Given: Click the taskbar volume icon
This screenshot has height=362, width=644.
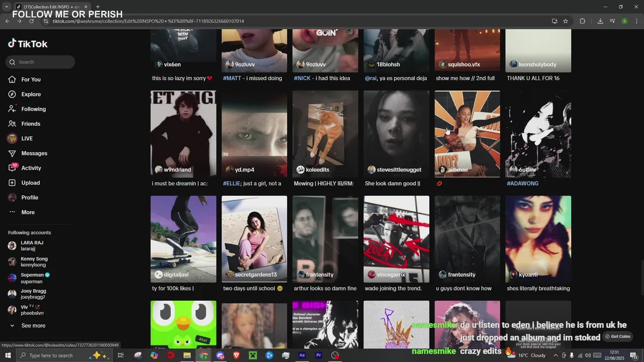Looking at the screenshot, I should click(588, 355).
